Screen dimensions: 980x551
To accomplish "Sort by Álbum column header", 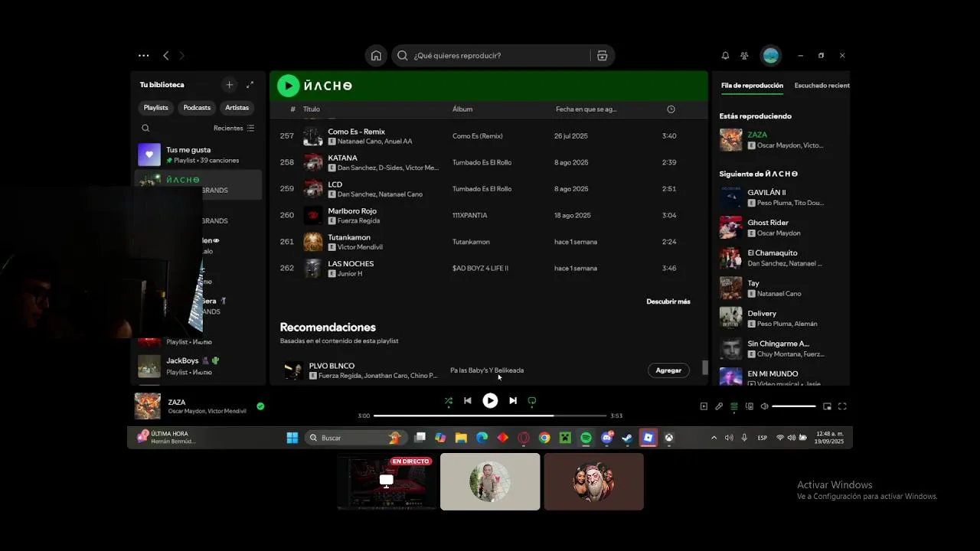I will click(x=462, y=109).
